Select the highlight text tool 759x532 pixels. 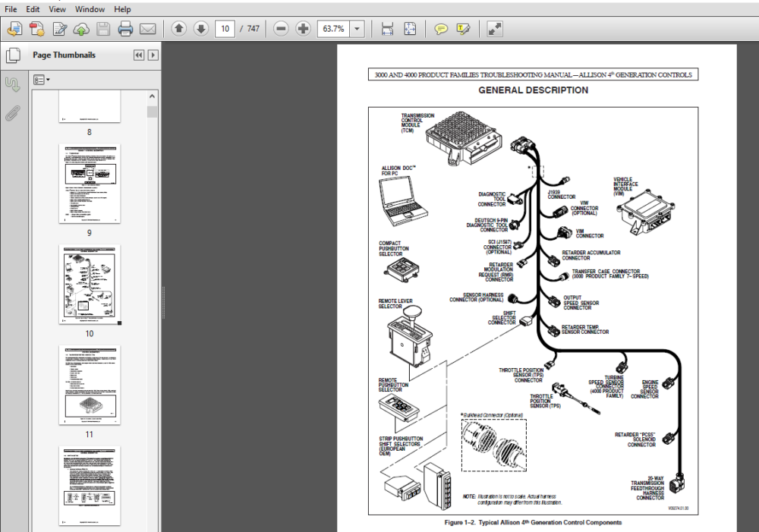click(x=463, y=29)
